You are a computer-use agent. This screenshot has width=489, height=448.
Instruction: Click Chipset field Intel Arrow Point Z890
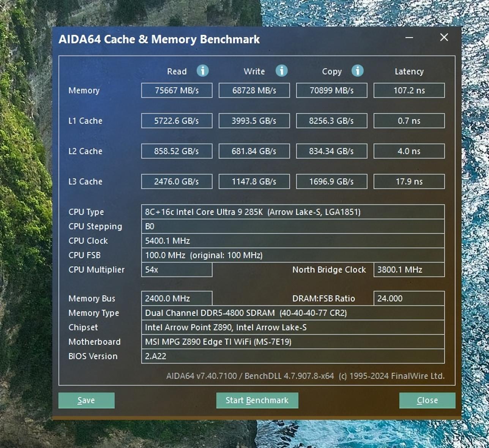click(293, 327)
